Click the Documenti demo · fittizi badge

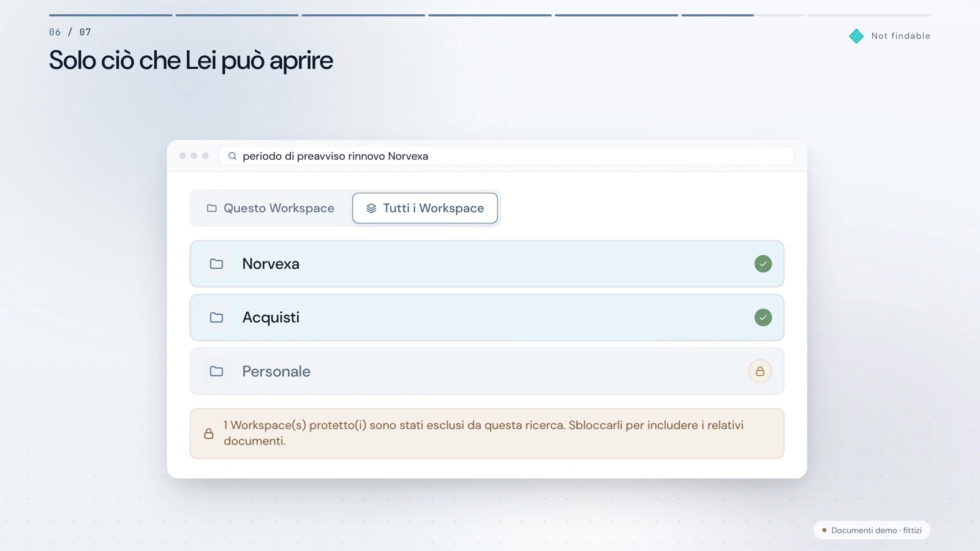click(x=872, y=530)
